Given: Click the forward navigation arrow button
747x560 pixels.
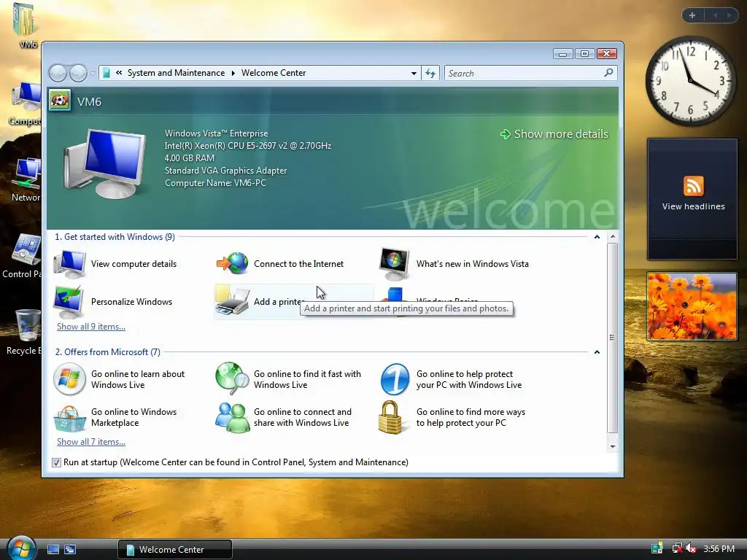Looking at the screenshot, I should (78, 74).
